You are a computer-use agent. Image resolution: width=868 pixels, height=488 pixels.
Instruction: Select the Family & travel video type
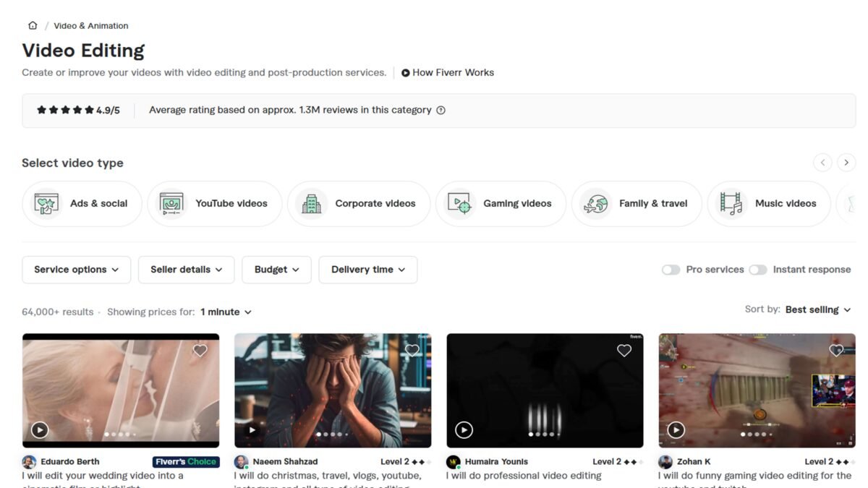coord(637,203)
